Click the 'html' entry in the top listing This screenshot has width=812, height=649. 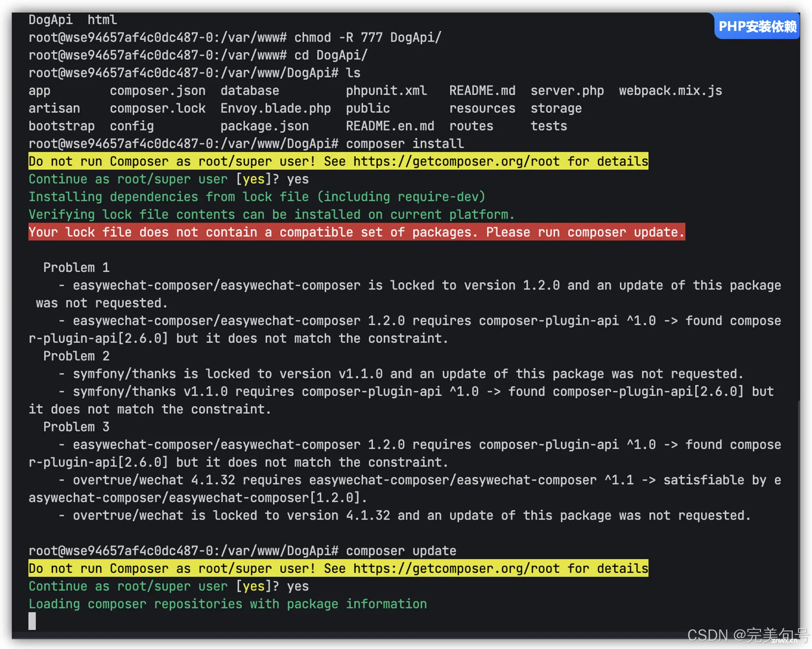click(102, 20)
